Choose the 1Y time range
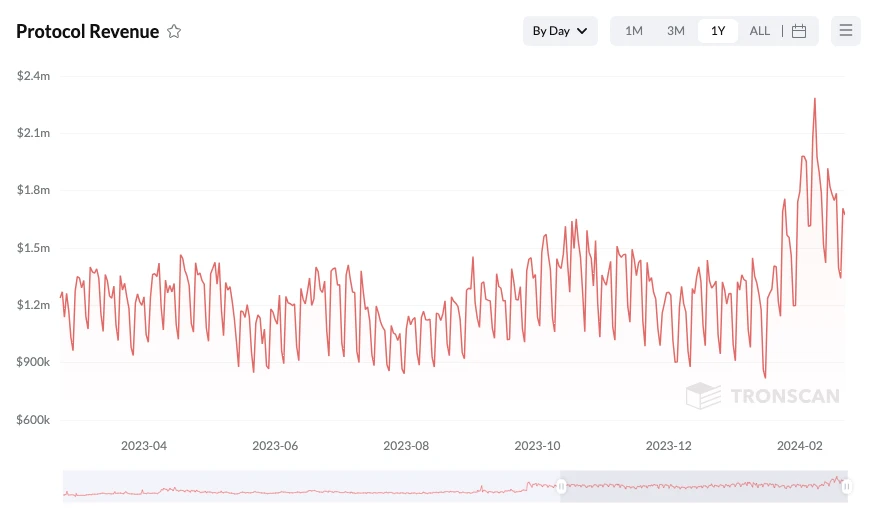 tap(717, 31)
